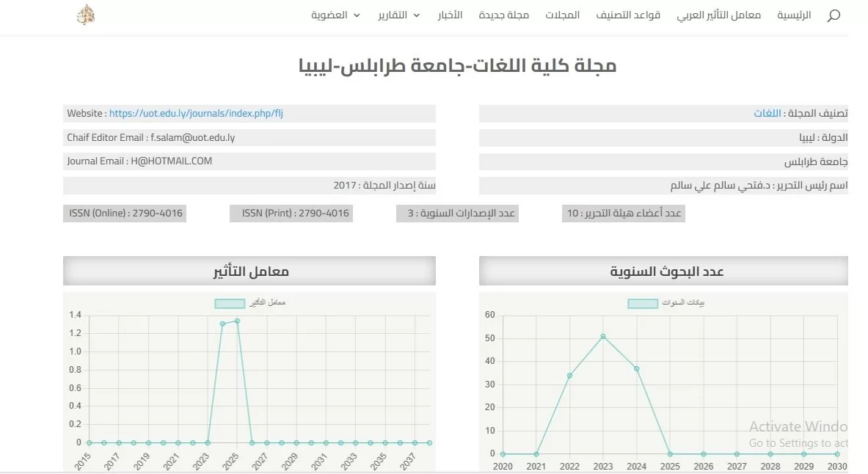Click the عدد البحوث السنوية panel header
This screenshot has height=474, width=868.
click(x=663, y=271)
